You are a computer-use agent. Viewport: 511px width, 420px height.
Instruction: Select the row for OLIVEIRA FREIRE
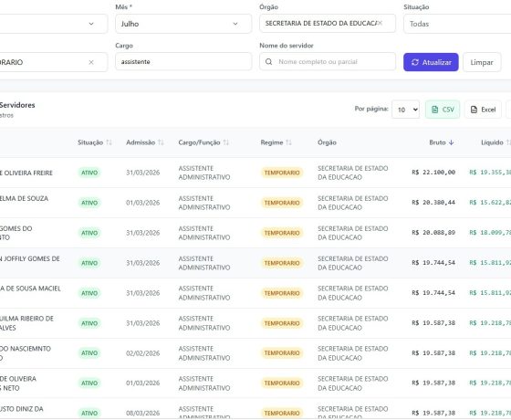(255, 173)
